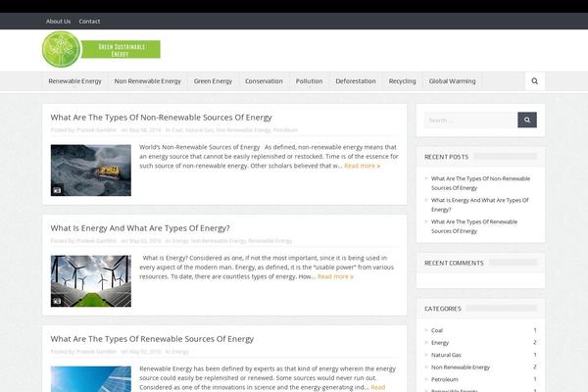588x392 pixels.
Task: Open the Global Warming menu item
Action: [452, 81]
